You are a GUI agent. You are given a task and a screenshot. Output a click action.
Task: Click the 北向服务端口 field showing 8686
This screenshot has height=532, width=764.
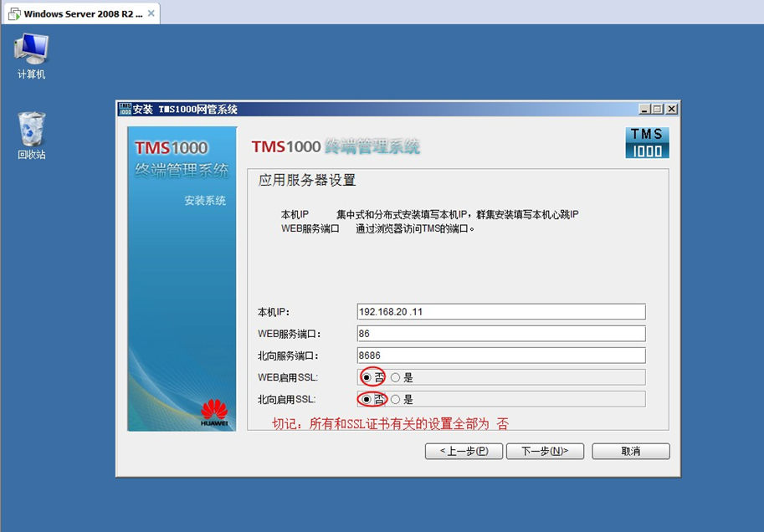501,356
